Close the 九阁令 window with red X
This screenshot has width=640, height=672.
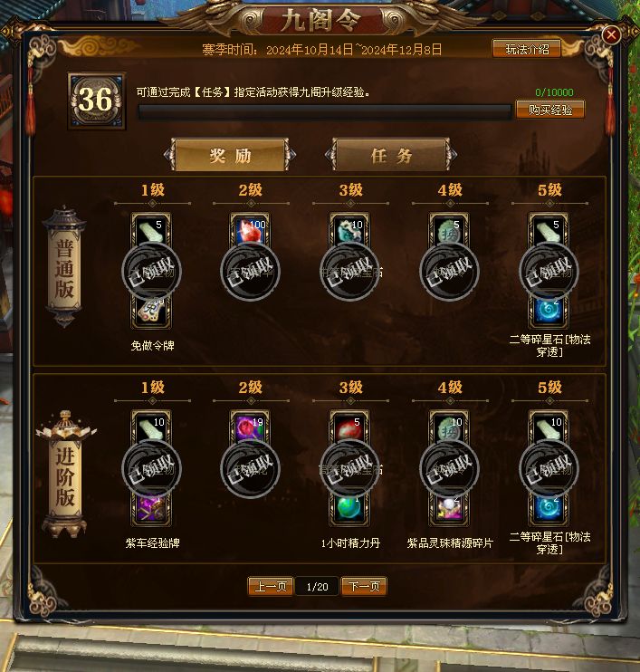[x=611, y=34]
